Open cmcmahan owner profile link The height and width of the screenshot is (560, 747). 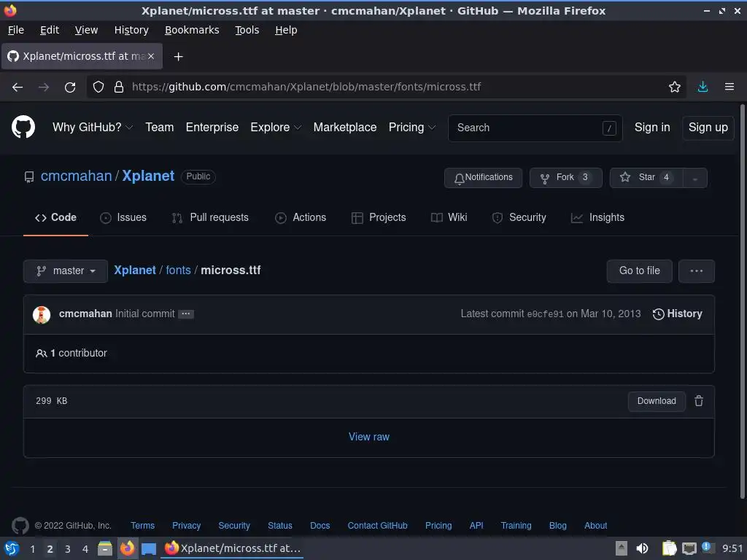(x=76, y=176)
